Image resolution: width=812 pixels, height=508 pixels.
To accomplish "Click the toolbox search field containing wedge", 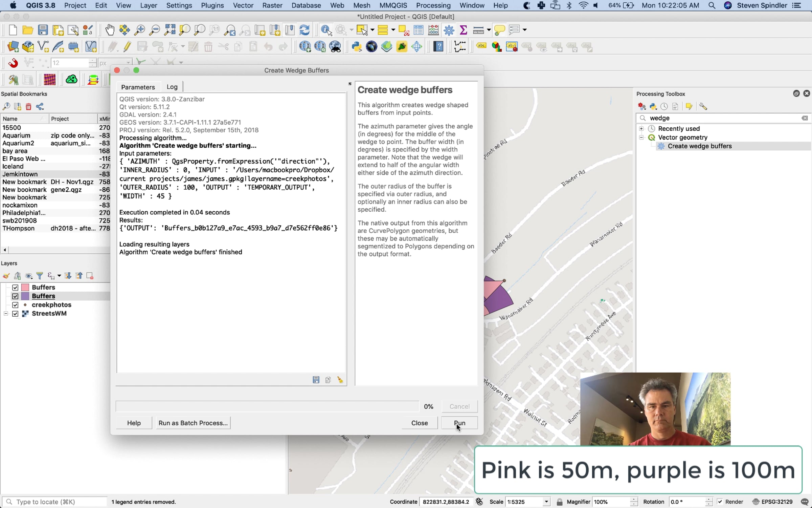I will click(x=723, y=118).
